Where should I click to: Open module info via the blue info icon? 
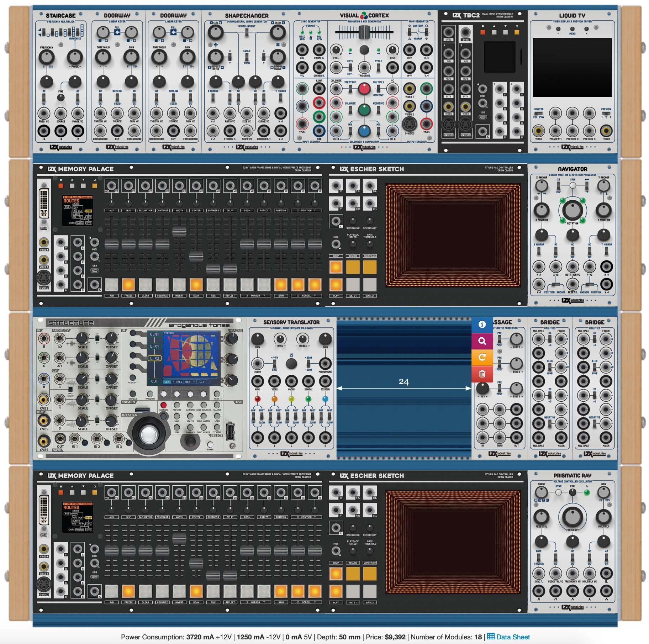tap(482, 324)
